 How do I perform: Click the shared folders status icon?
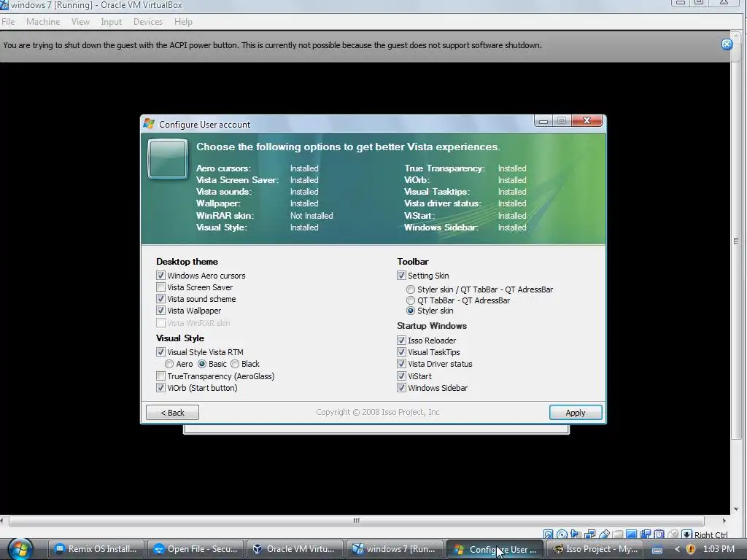[x=617, y=534]
